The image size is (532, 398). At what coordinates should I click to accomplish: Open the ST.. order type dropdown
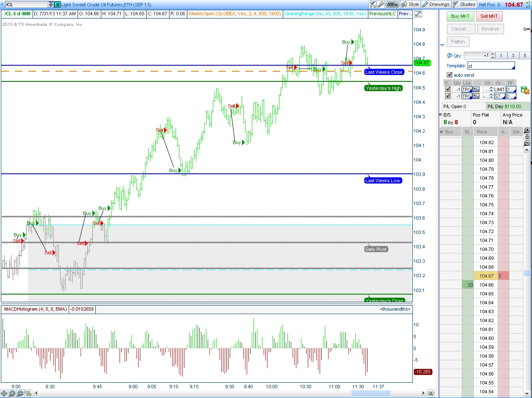coord(499,96)
